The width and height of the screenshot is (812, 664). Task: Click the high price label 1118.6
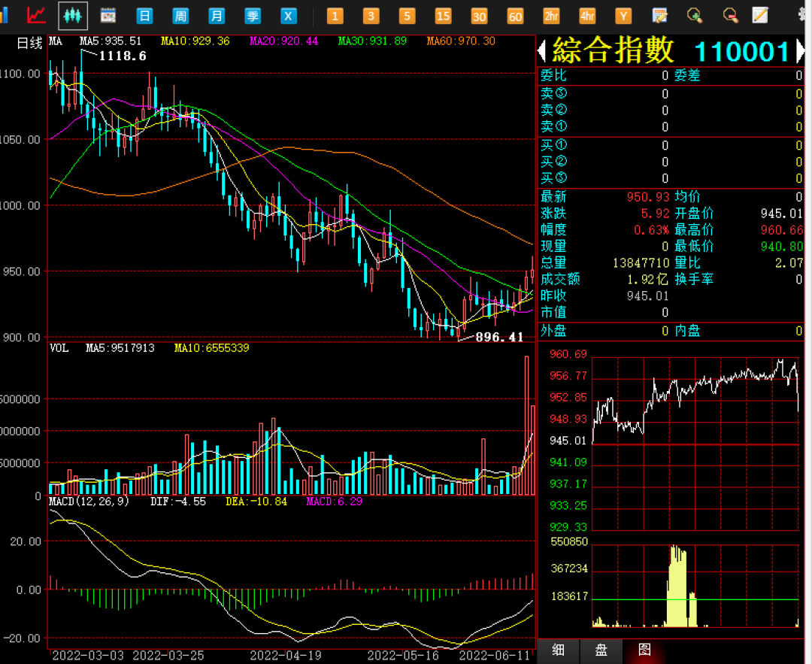coord(123,56)
